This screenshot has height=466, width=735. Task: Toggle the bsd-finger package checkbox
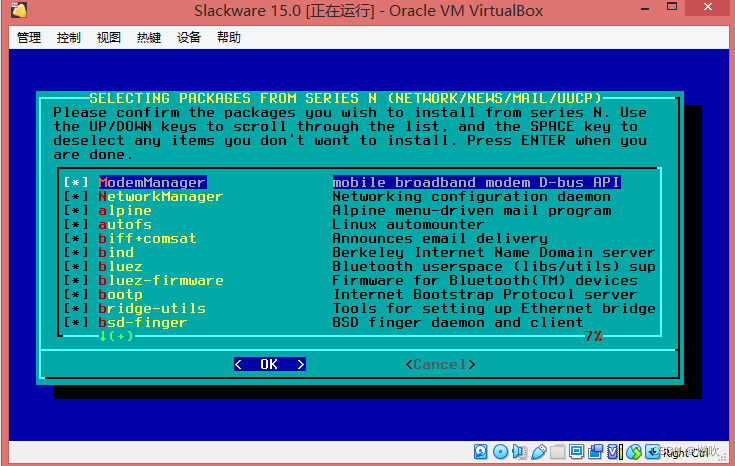coord(76,323)
